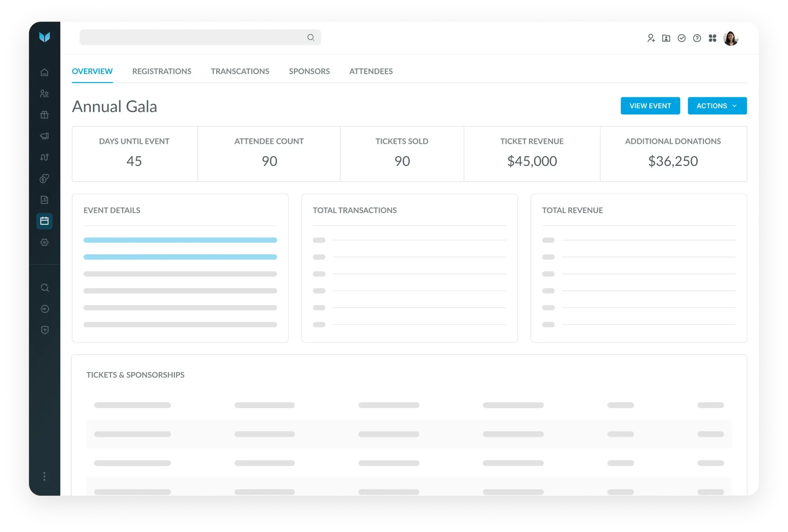Click the View Event button
The width and height of the screenshot is (788, 532).
pos(650,106)
